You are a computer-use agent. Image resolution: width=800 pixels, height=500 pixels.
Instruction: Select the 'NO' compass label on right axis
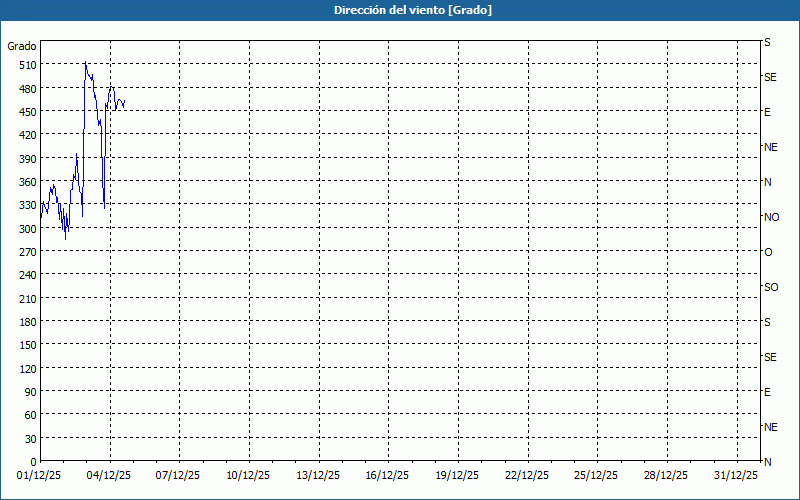(771, 217)
